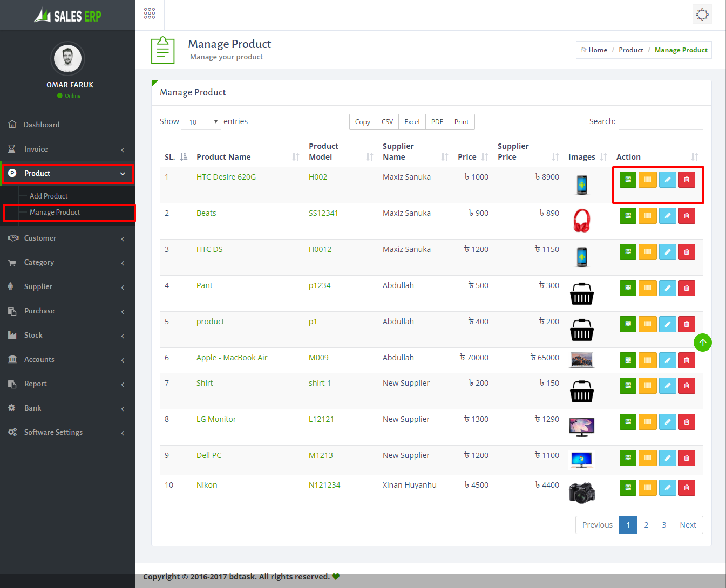Viewport: 726px width, 588px height.
Task: Open barcode for Pant product
Action: [x=648, y=288]
